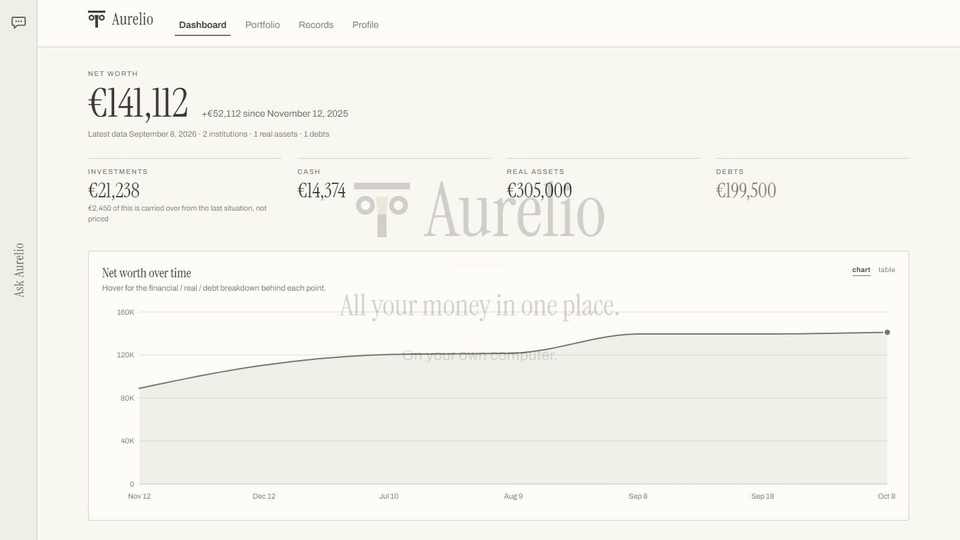This screenshot has width=960, height=540.
Task: Click the Cash value €14,374
Action: click(x=321, y=190)
